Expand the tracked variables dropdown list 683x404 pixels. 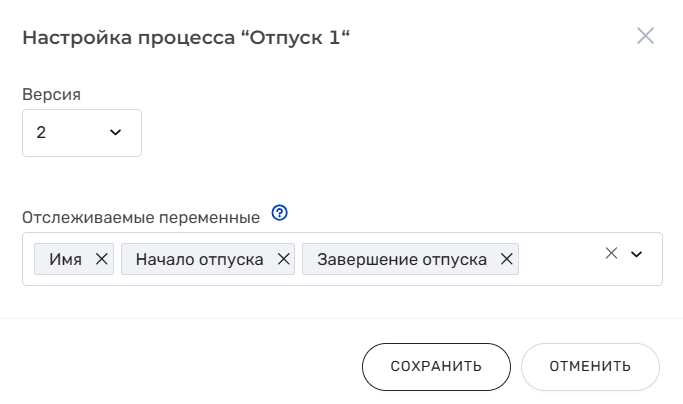point(636,254)
